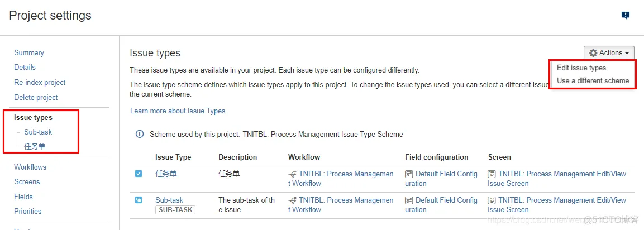Open 任务单 row Process Management Workflow link
This screenshot has height=230, width=644.
pyautogui.click(x=341, y=179)
